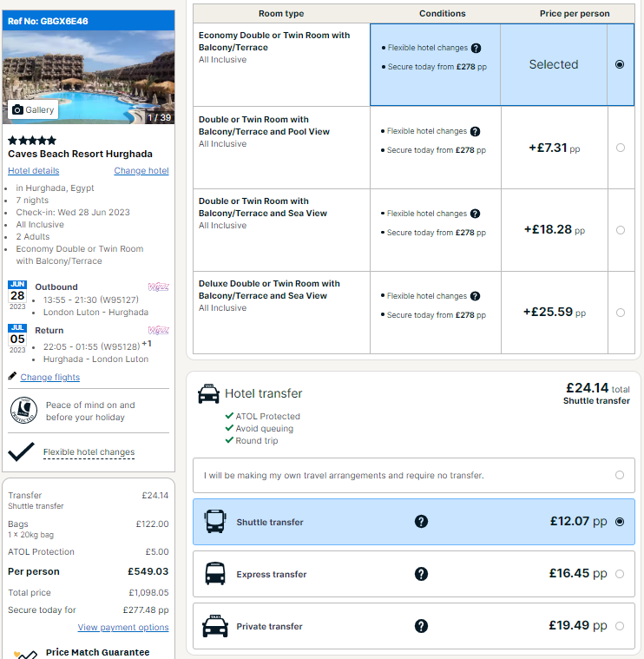This screenshot has height=659, width=644.
Task: Click the checkmark icon beside Flexible hotel changes
Action: coord(21,451)
